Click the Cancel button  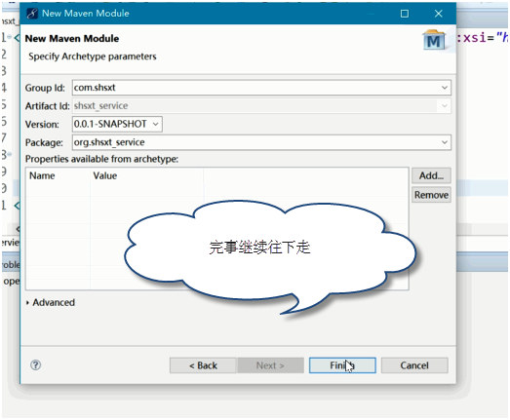tap(414, 365)
